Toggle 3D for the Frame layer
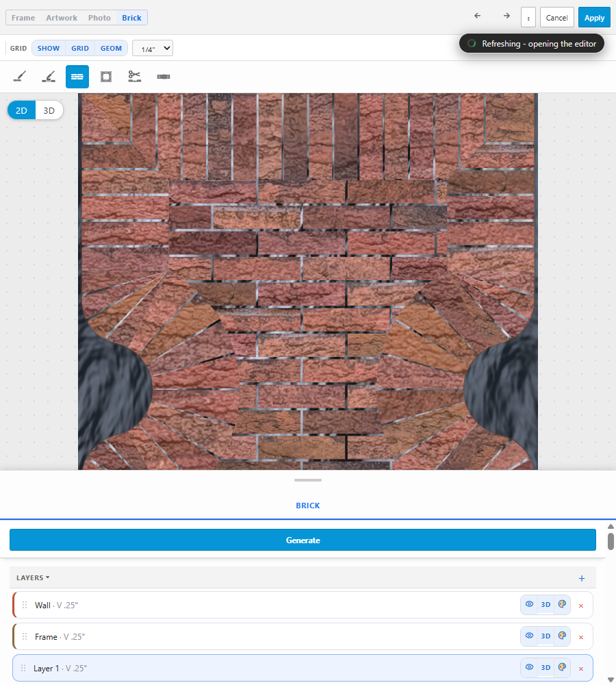The image size is (616, 685). pos(546,636)
